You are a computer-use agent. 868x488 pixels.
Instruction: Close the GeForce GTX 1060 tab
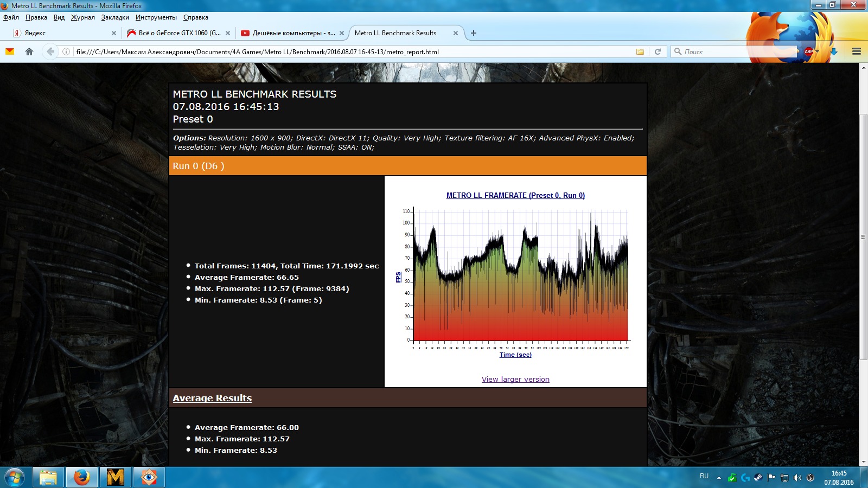[228, 33]
